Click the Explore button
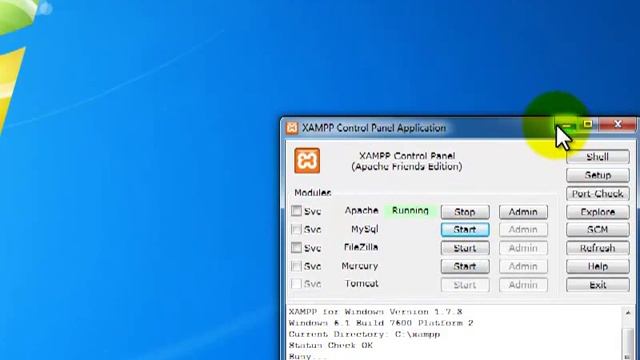The width and height of the screenshot is (640, 360). click(598, 212)
